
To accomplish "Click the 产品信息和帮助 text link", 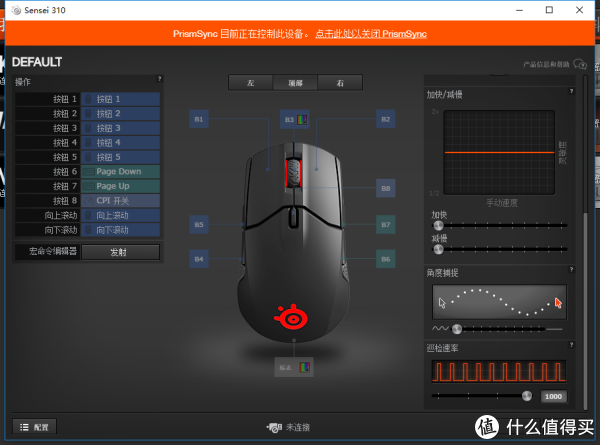I will tap(546, 64).
